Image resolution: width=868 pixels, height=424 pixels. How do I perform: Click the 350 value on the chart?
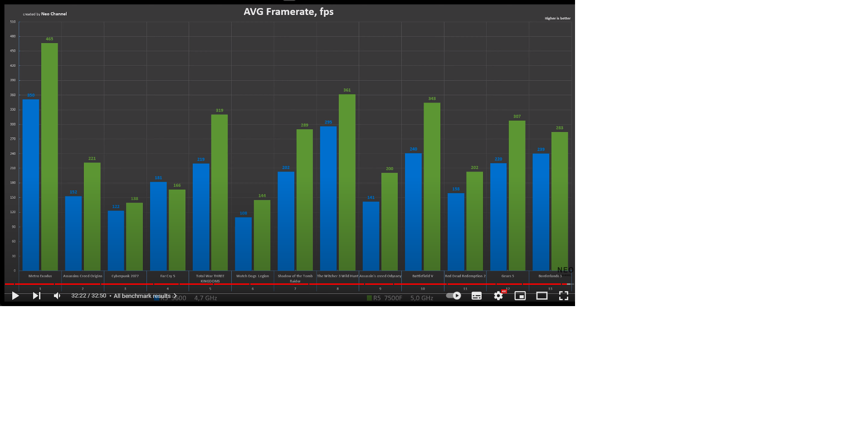click(x=31, y=95)
